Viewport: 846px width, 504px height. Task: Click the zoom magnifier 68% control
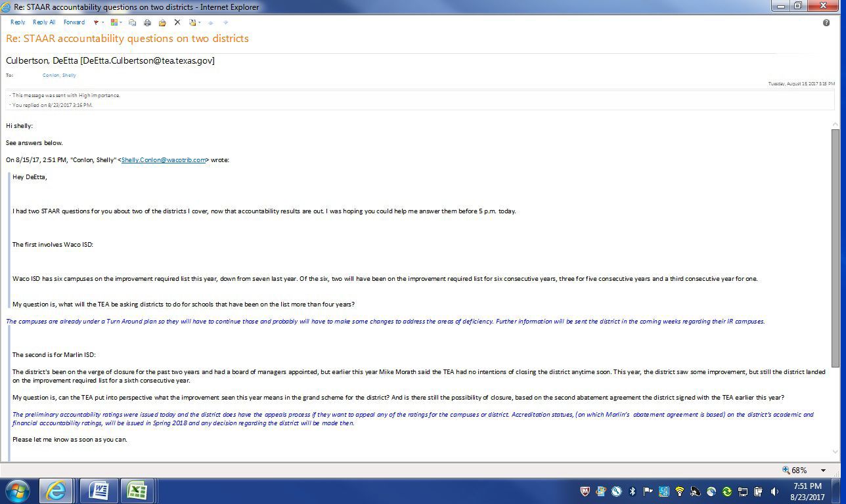(x=794, y=470)
